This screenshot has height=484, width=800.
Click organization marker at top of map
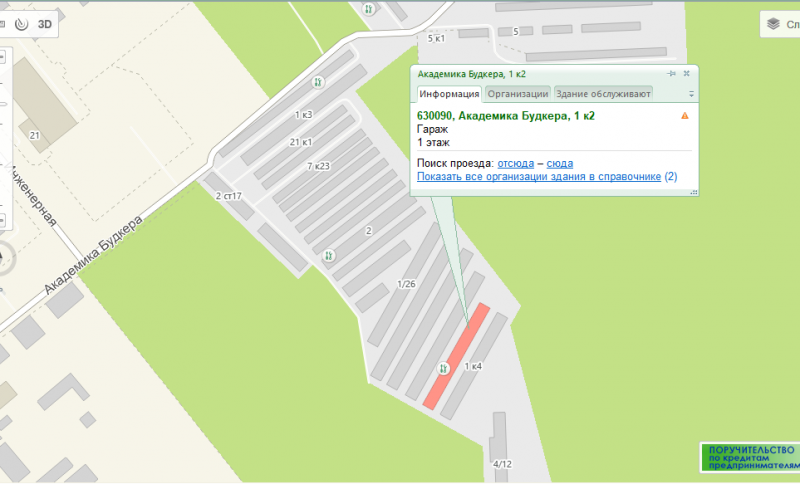click(x=369, y=9)
